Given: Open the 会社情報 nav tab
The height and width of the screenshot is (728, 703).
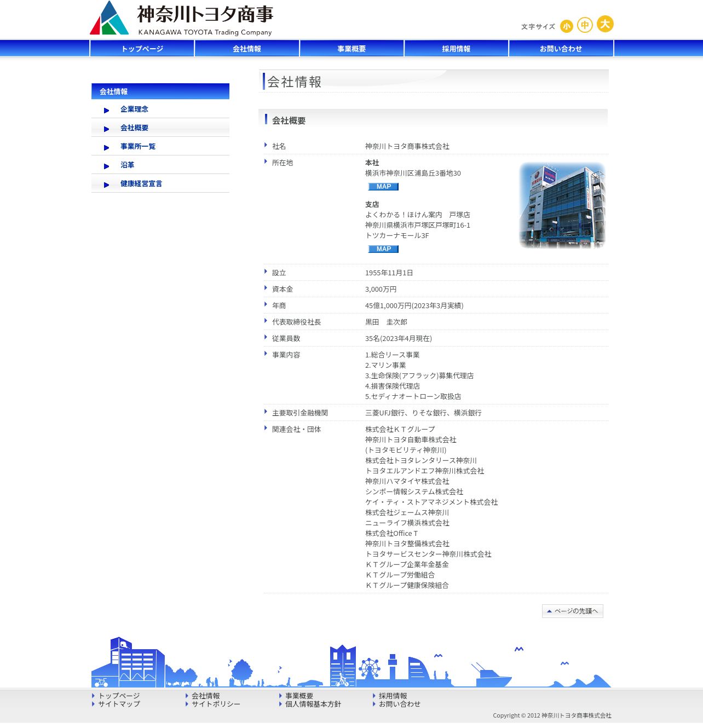Looking at the screenshot, I should [x=247, y=49].
